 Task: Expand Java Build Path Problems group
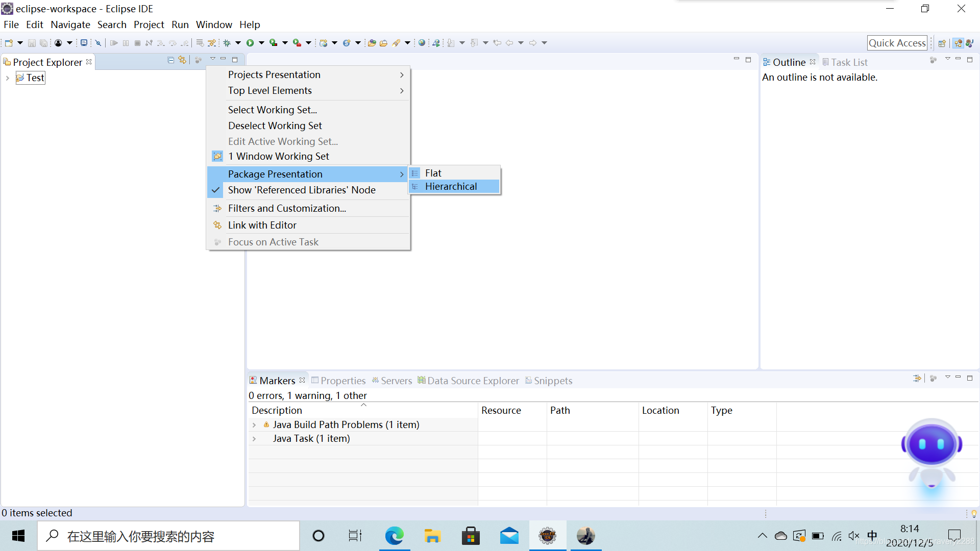(254, 425)
